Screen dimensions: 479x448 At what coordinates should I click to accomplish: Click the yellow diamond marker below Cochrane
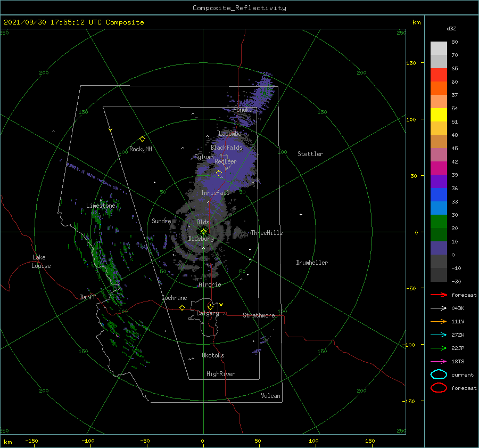tap(183, 308)
